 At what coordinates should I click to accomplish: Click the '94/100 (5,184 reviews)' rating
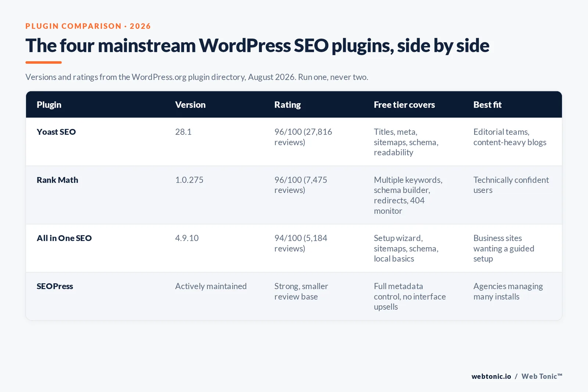click(x=301, y=243)
